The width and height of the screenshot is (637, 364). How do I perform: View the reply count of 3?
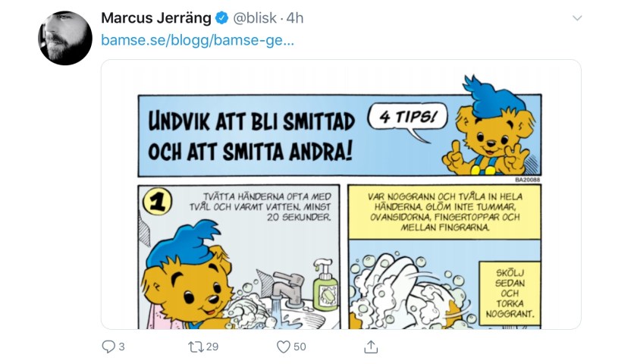click(121, 347)
